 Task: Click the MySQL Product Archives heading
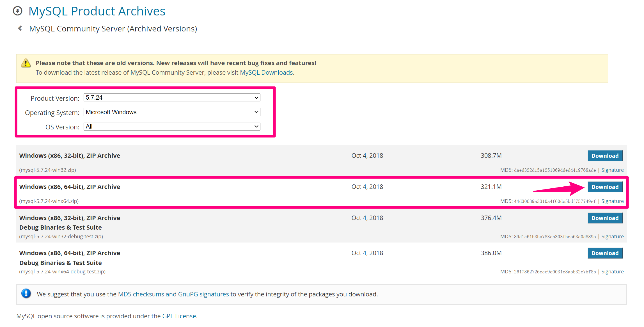click(97, 11)
